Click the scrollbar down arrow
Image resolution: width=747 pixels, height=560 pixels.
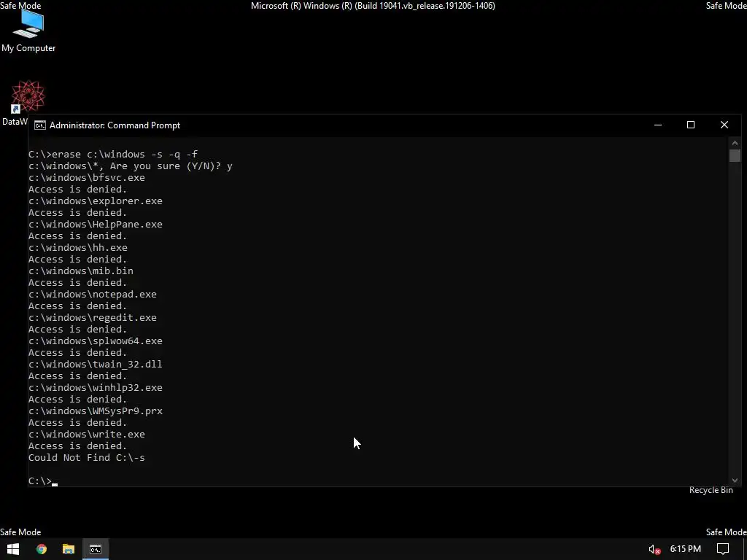tap(735, 481)
